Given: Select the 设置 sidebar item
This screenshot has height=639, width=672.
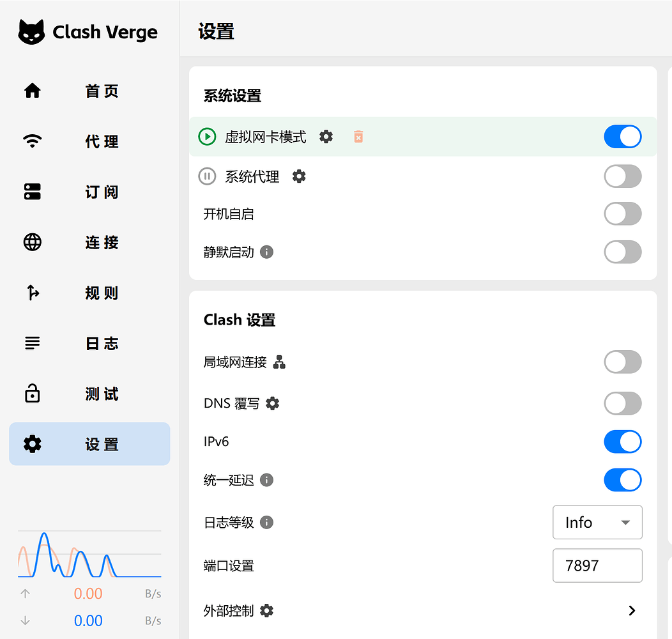Looking at the screenshot, I should (x=89, y=444).
